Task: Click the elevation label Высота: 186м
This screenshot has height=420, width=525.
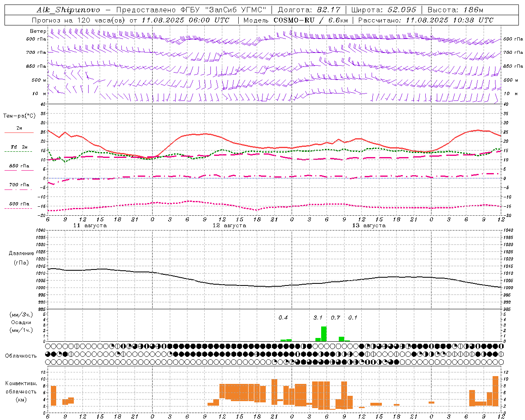Action: click(x=455, y=10)
